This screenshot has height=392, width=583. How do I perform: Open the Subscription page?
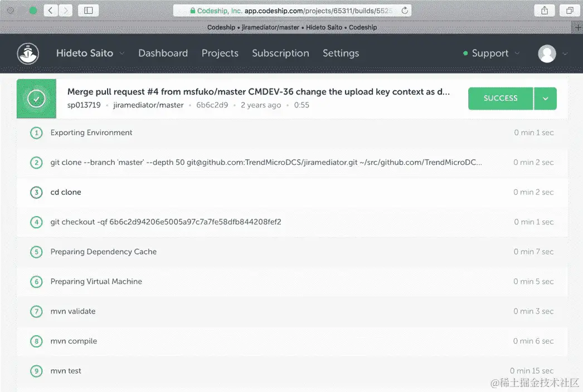[280, 53]
